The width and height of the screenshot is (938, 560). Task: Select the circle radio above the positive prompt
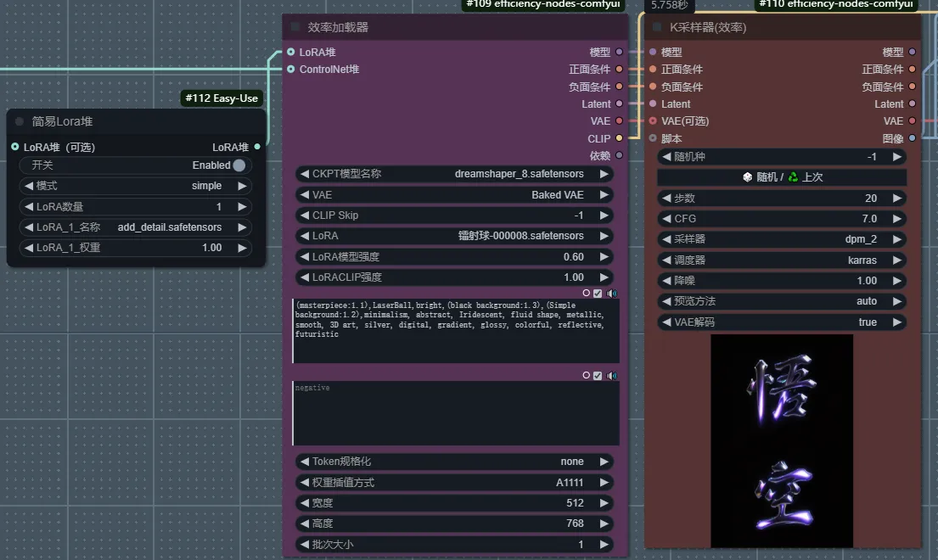(x=586, y=293)
